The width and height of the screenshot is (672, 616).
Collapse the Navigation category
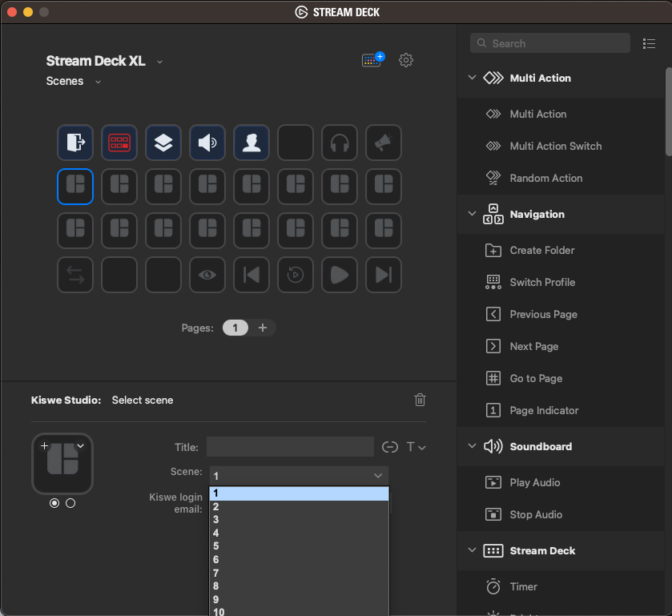pyautogui.click(x=472, y=214)
